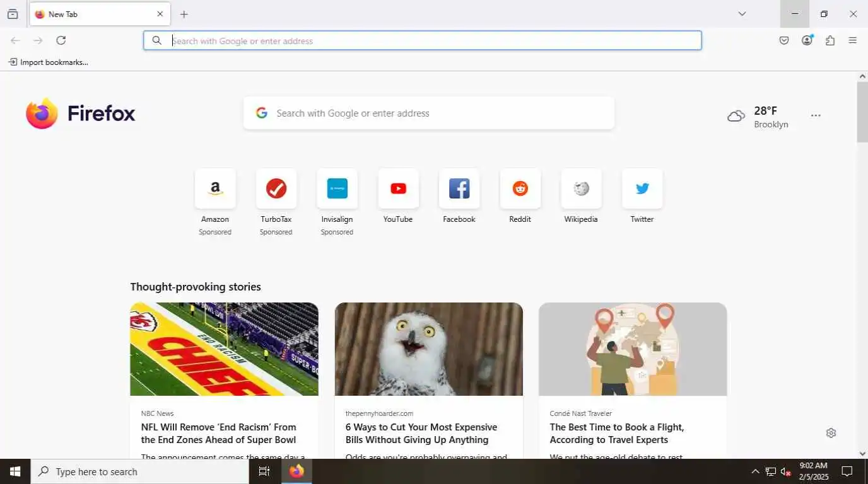868x484 pixels.
Task: Click Firefox icon in taskbar
Action: (296, 471)
